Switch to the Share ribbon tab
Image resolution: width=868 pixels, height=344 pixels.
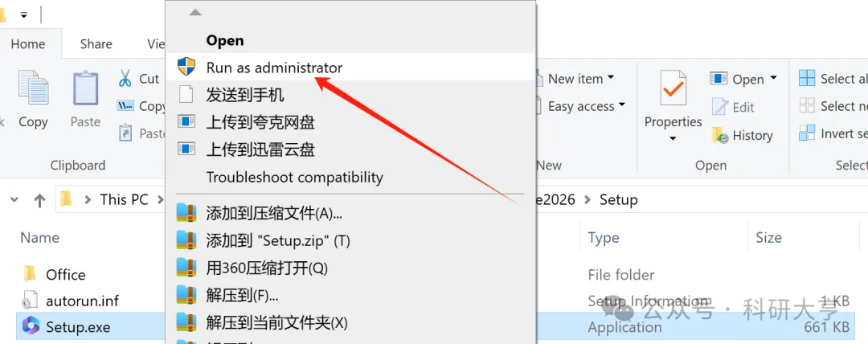(96, 44)
